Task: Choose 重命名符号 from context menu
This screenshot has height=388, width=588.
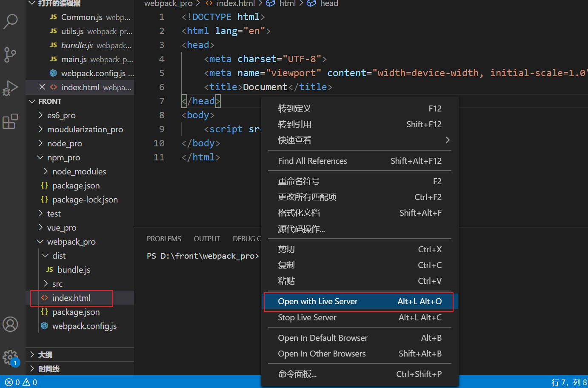Action: (x=360, y=181)
